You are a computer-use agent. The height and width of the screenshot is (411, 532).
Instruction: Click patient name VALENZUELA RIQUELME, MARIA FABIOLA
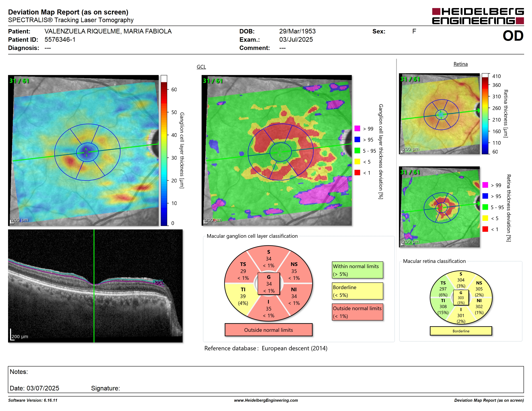coord(108,31)
